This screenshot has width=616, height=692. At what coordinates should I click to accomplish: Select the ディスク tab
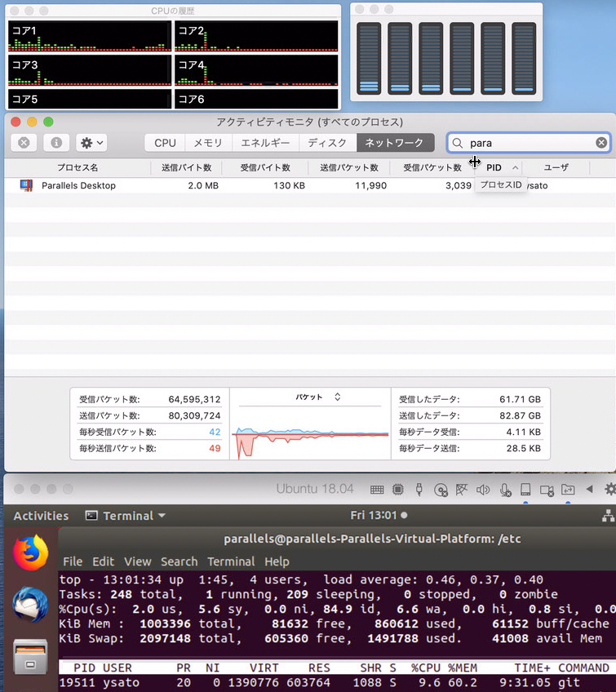point(327,143)
